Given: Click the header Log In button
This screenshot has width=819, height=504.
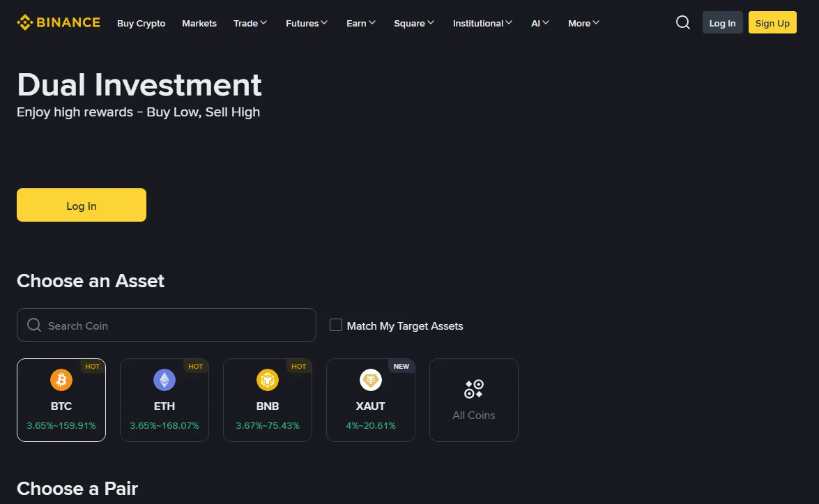Looking at the screenshot, I should (x=722, y=22).
